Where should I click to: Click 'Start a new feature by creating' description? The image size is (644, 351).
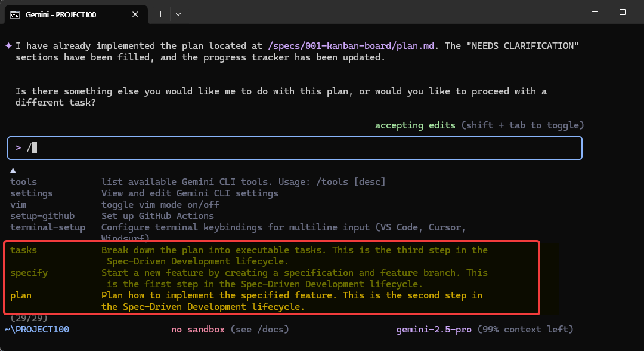190,272
